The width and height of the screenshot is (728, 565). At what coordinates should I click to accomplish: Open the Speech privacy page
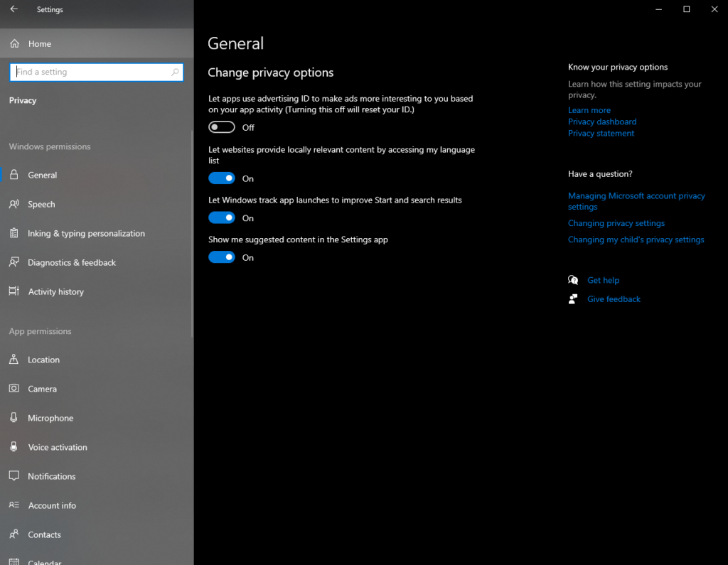pos(97,204)
